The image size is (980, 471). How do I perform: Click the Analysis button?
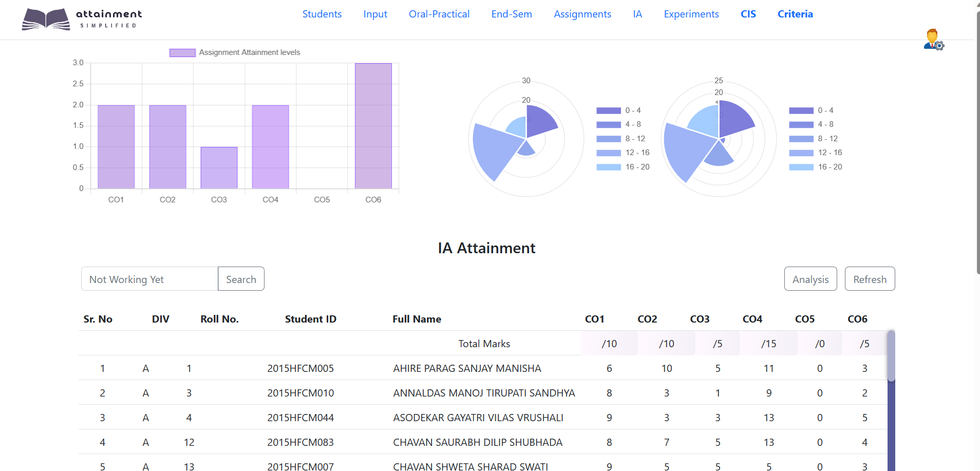click(x=811, y=279)
